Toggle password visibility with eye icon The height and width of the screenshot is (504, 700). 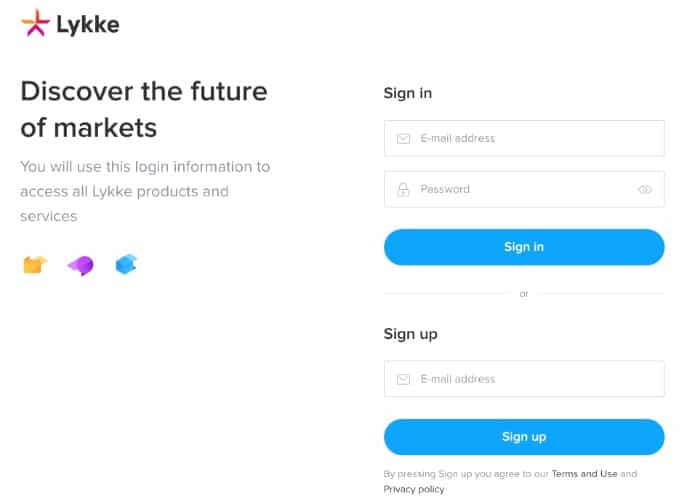[645, 190]
